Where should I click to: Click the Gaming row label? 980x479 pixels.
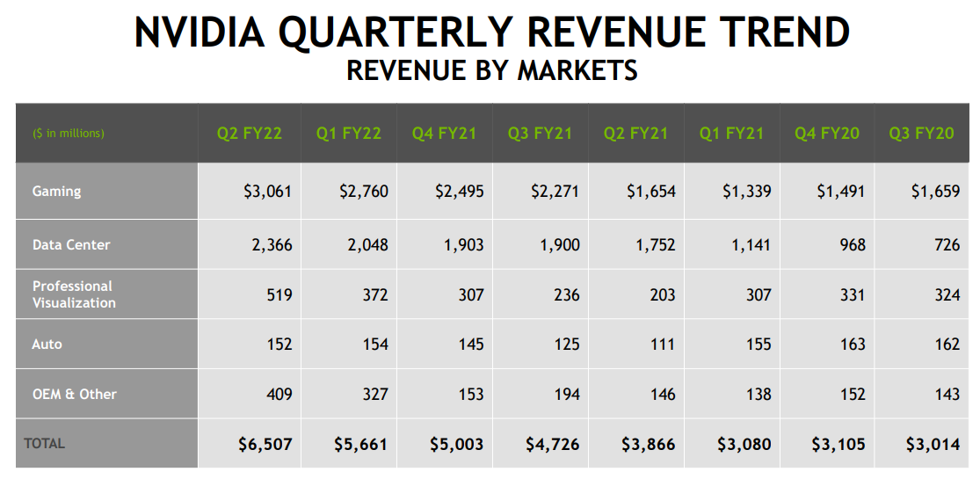(x=57, y=192)
